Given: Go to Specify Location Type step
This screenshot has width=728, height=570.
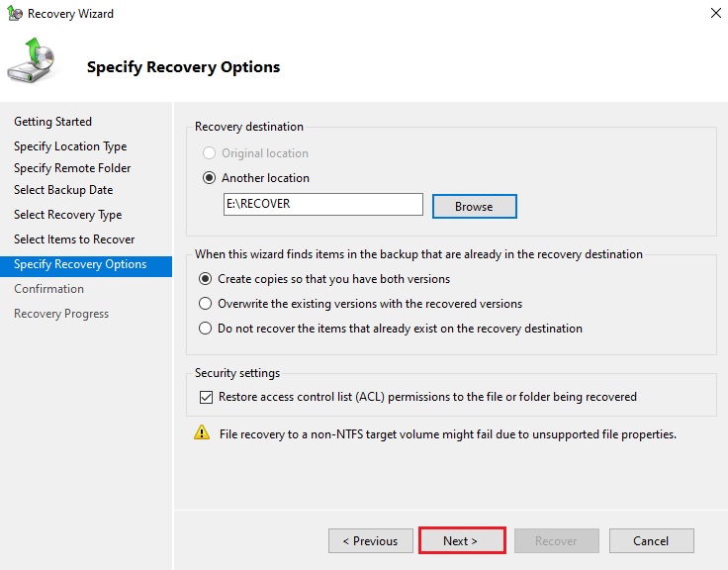Looking at the screenshot, I should pyautogui.click(x=70, y=146).
